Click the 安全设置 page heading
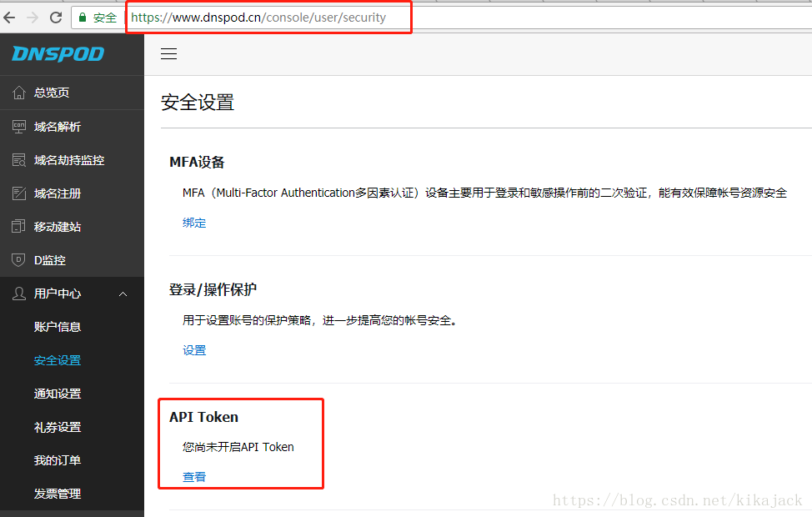The height and width of the screenshot is (517, 812). [198, 102]
